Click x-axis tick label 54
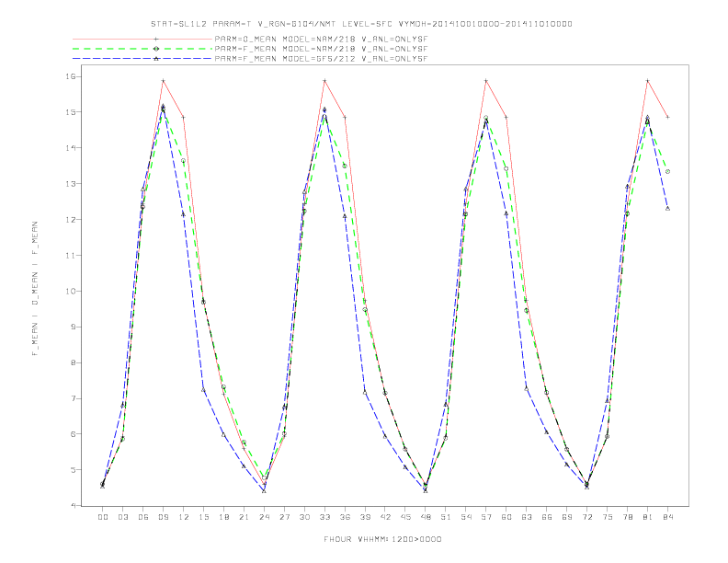The height and width of the screenshot is (563, 728). click(466, 517)
